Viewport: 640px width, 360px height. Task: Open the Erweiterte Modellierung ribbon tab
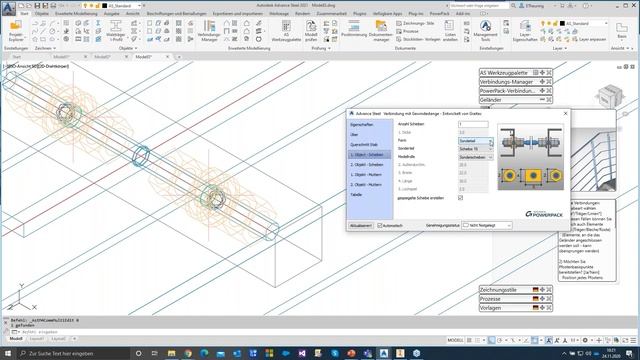76,13
